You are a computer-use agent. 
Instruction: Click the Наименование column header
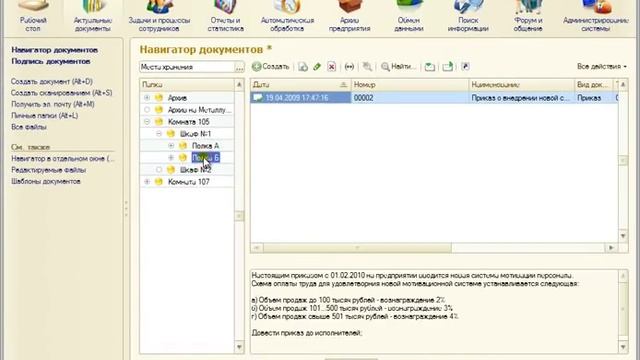click(521, 84)
